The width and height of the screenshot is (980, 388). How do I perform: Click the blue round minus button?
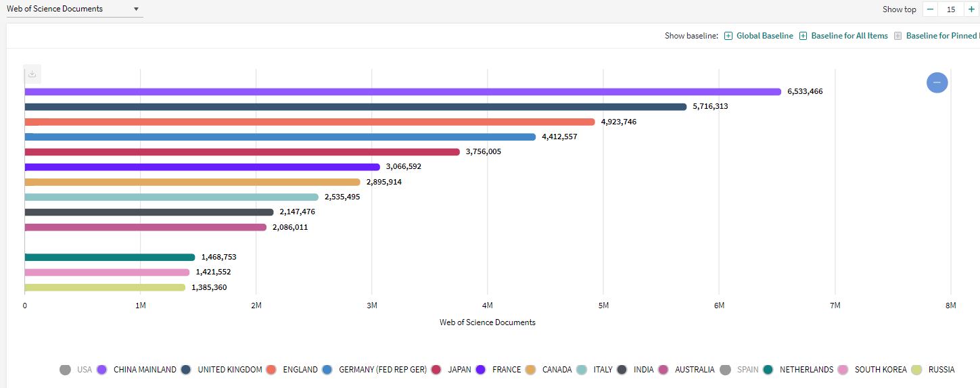[937, 82]
